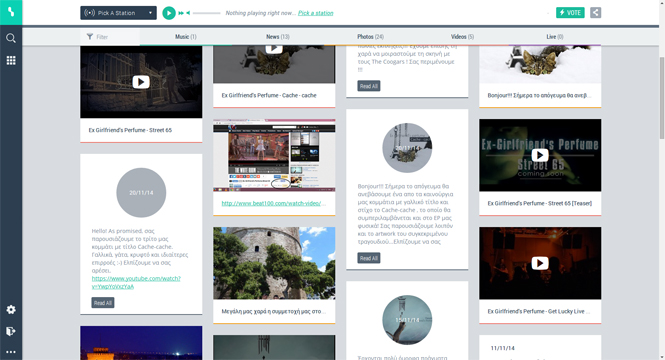Click 'Ex Girlfriend's Perfume - Get Lucky Live' title
Image resolution: width=665 pixels, height=360 pixels.
pyautogui.click(x=539, y=311)
